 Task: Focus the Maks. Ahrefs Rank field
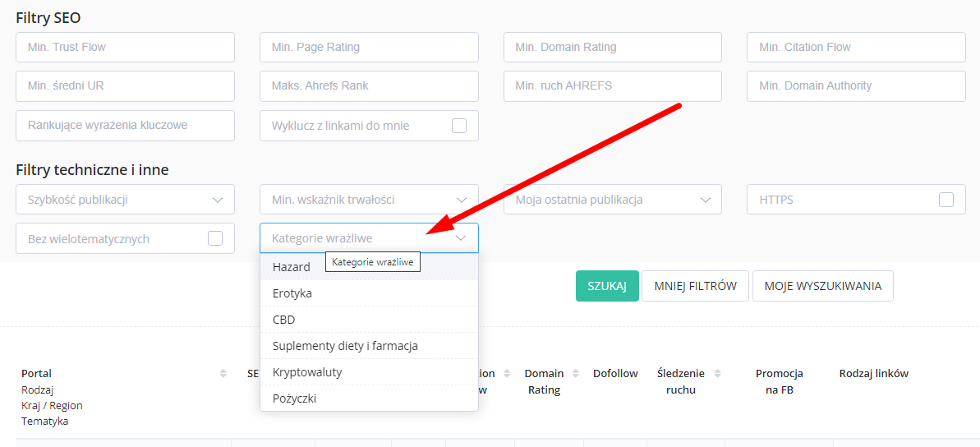point(369,86)
